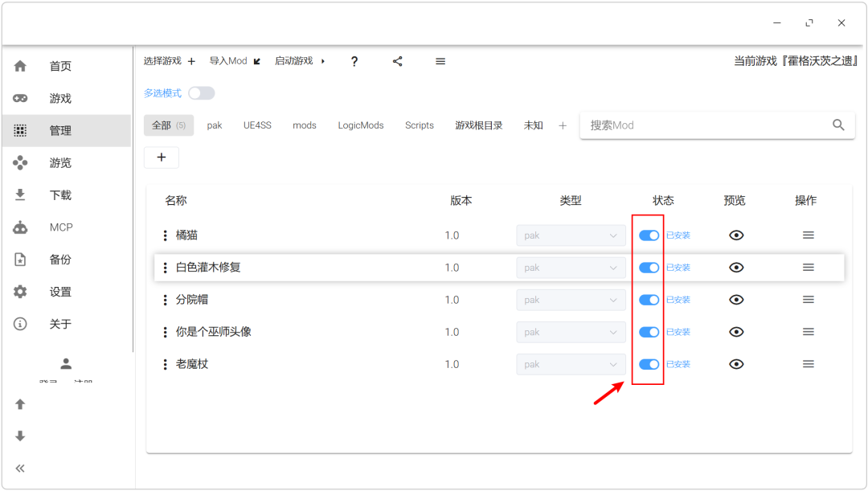Image resolution: width=868 pixels, height=491 pixels.
Task: Open the pak type dropdown for 白色灌木修复
Action: click(x=571, y=268)
